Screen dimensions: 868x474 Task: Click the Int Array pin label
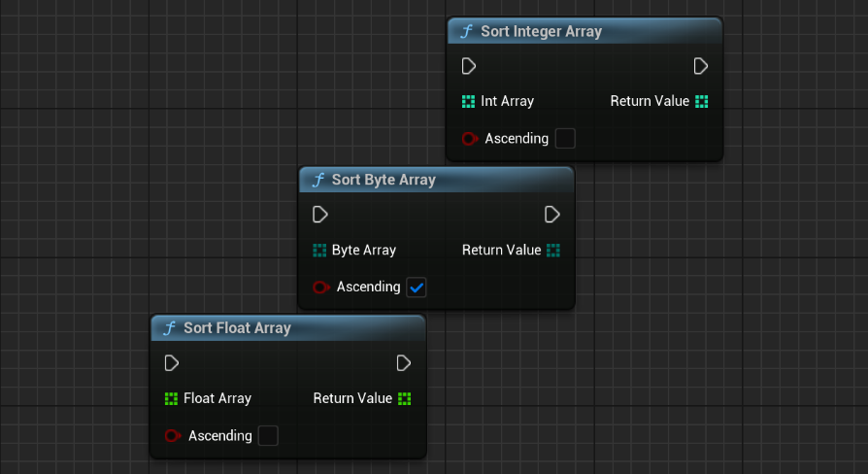(507, 101)
